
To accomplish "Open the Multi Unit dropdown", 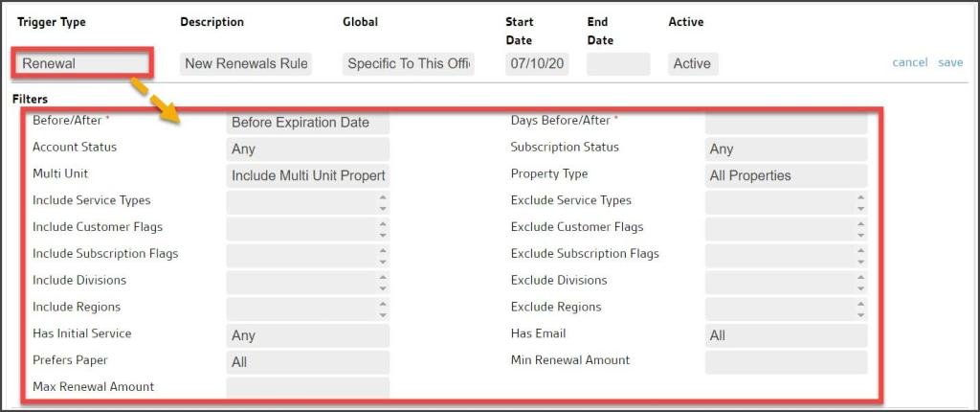I will [x=307, y=175].
